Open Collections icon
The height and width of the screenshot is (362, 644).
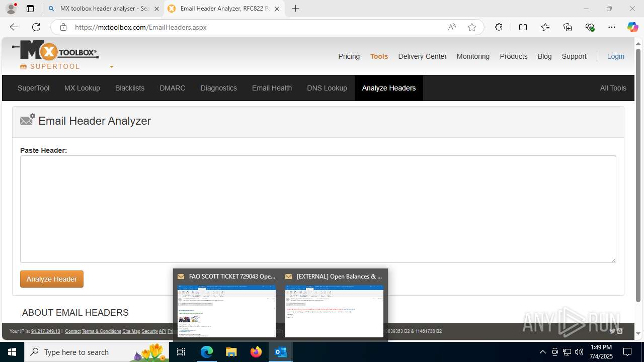click(x=568, y=27)
